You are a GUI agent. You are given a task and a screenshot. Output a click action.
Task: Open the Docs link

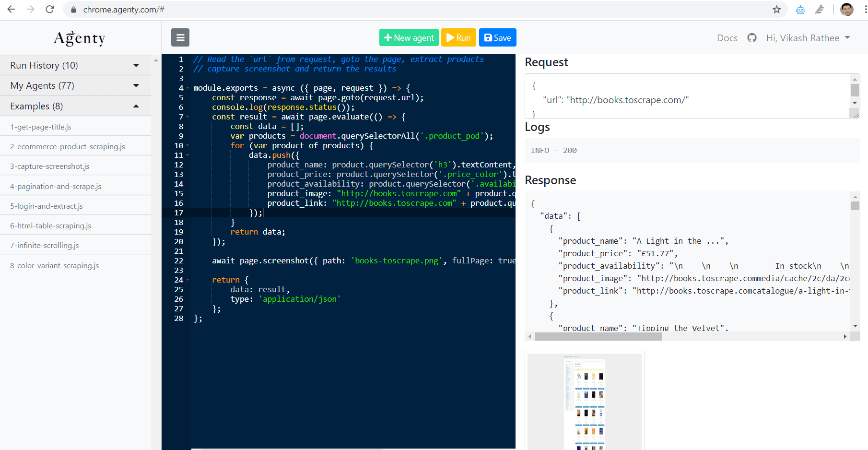pos(727,38)
